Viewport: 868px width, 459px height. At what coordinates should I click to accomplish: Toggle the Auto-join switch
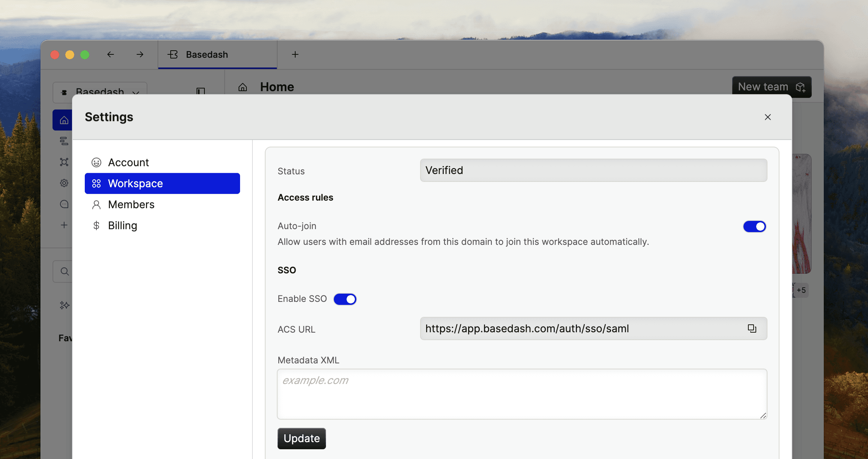pyautogui.click(x=754, y=226)
